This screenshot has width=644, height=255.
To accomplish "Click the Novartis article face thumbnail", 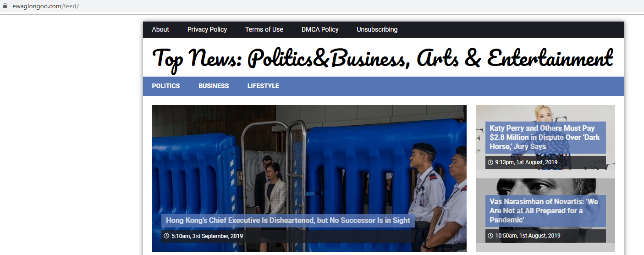I will pos(545,215).
